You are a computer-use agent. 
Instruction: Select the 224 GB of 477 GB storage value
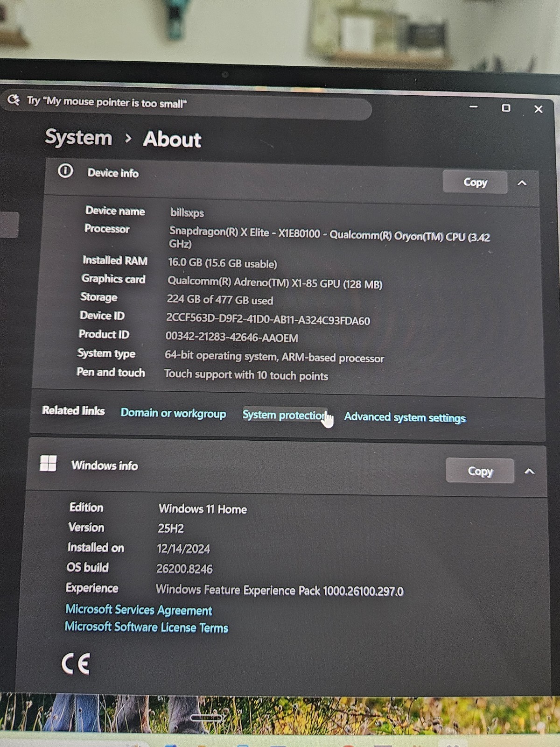coord(220,299)
